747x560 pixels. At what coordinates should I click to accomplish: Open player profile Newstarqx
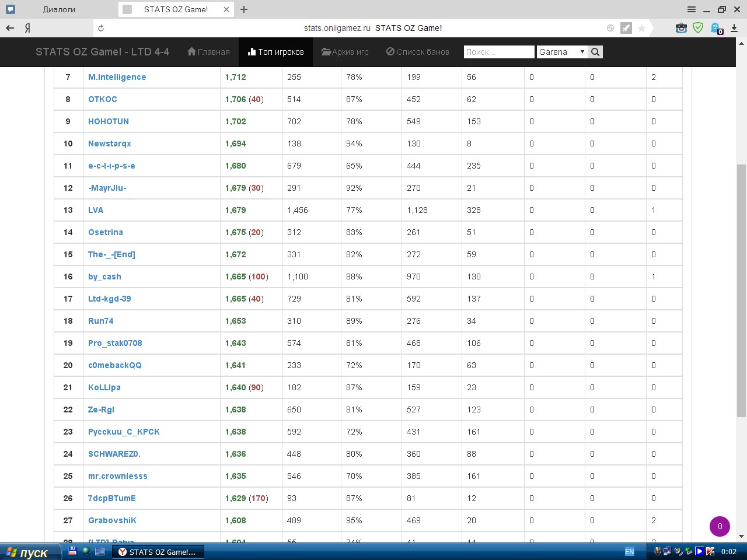[x=110, y=143]
